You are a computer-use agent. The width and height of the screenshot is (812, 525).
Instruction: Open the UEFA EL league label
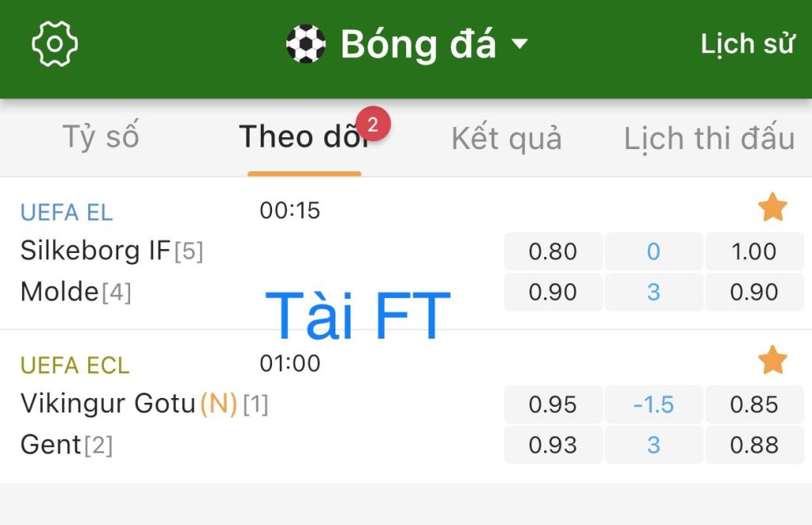pos(67,213)
